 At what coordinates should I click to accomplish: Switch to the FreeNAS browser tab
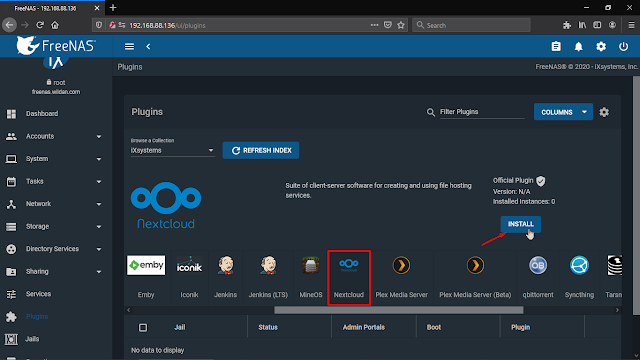[51, 8]
